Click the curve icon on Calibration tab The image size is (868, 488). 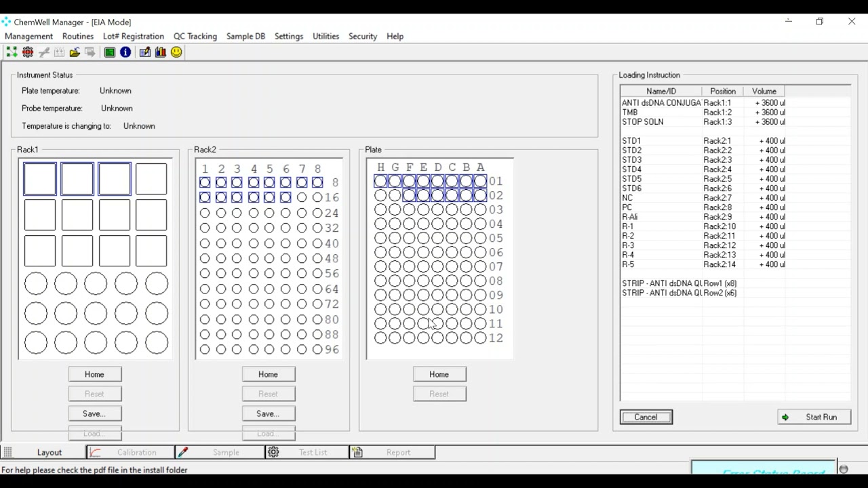pyautogui.click(x=95, y=452)
